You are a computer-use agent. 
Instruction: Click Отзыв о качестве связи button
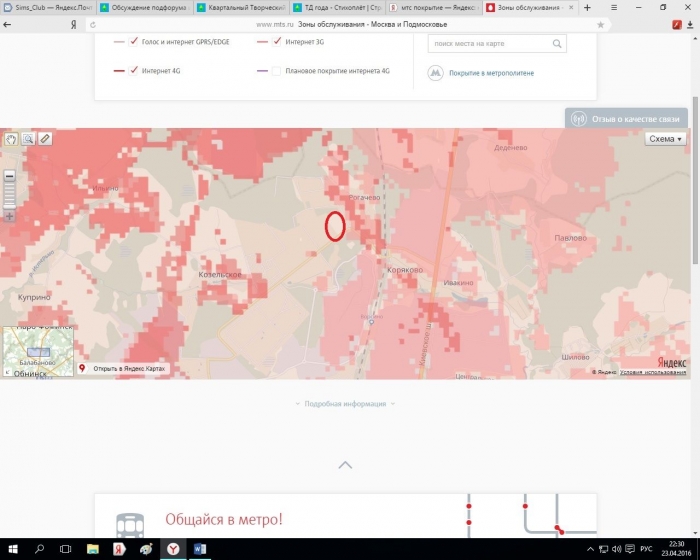point(626,119)
